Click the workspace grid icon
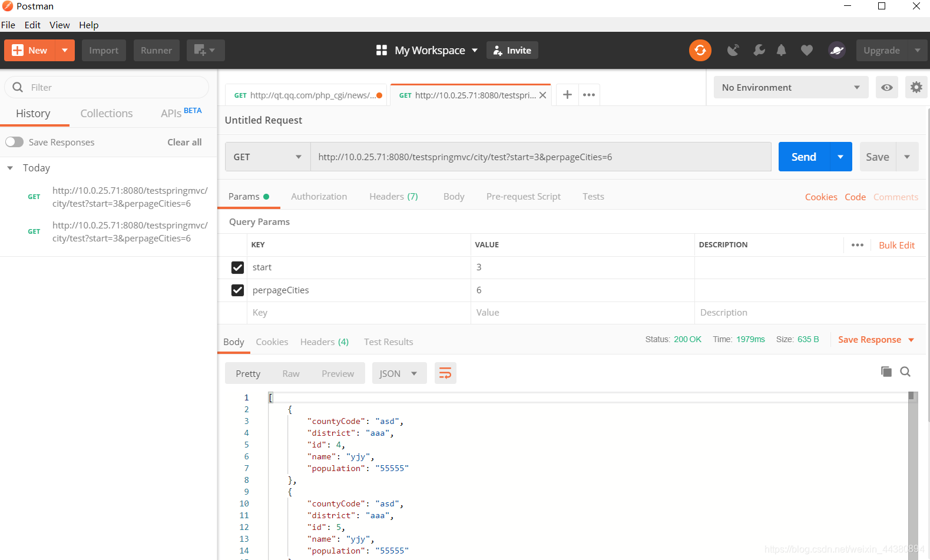930x560 pixels. (382, 50)
